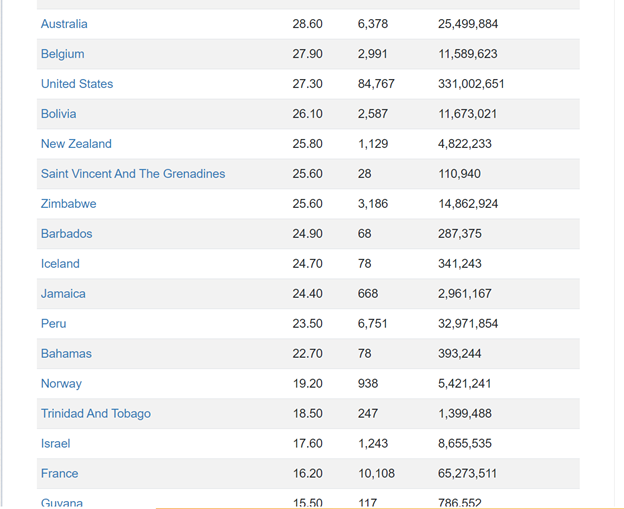
Task: Click Saint Vincent's population 110,940
Action: (x=459, y=174)
